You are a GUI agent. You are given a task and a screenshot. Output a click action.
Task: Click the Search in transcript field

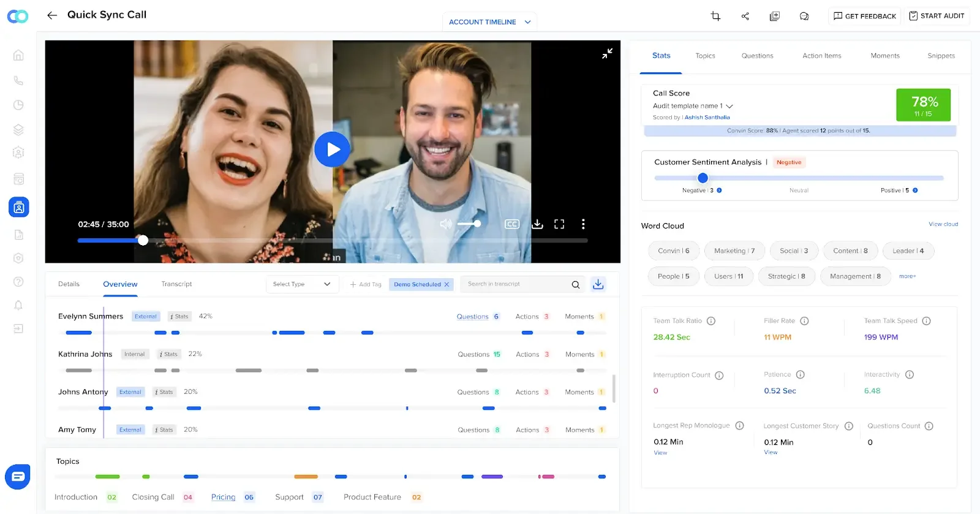514,284
